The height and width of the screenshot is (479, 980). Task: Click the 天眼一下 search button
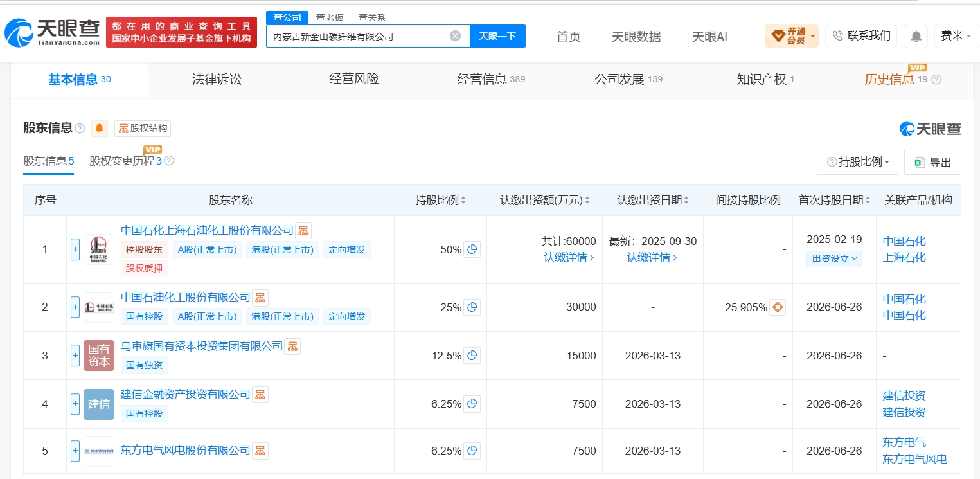pyautogui.click(x=497, y=36)
